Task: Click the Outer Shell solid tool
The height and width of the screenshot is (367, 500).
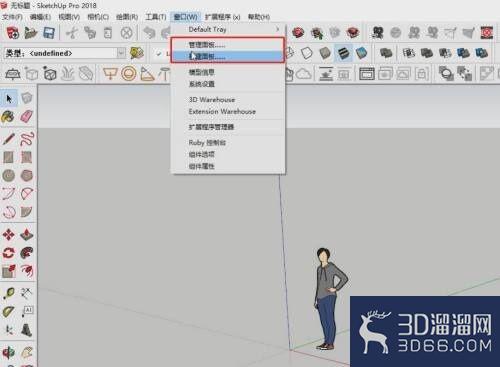Action: click(386, 53)
